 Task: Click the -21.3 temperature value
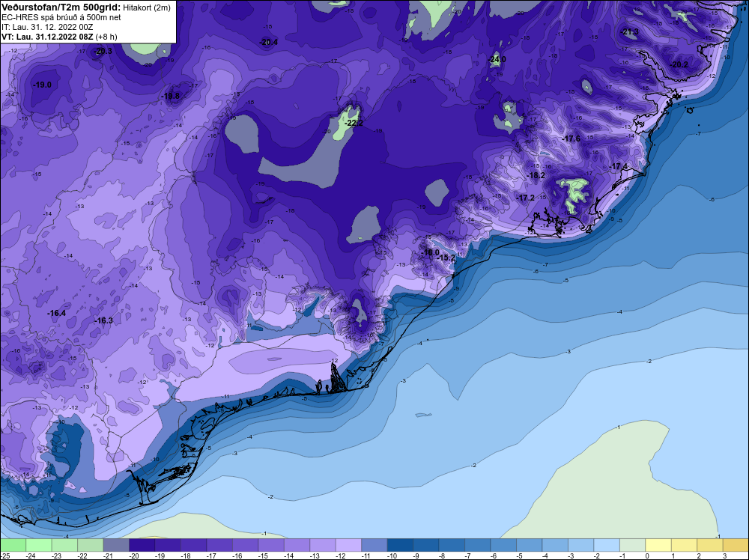630,32
